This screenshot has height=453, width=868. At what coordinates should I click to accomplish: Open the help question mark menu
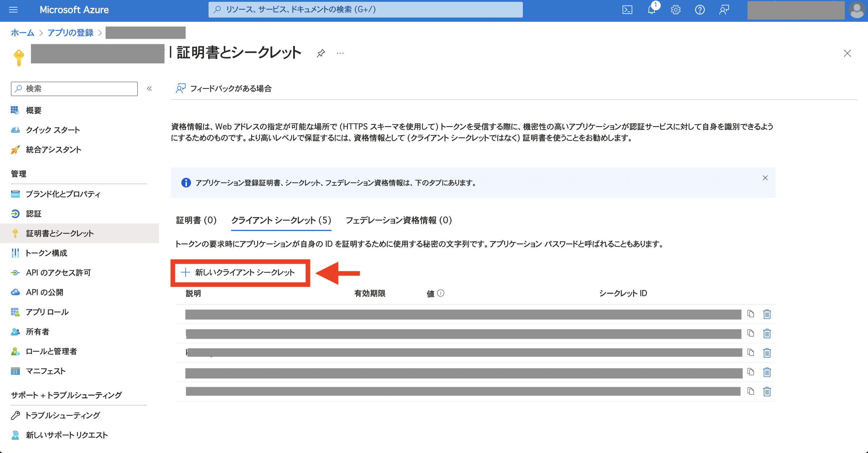point(700,10)
